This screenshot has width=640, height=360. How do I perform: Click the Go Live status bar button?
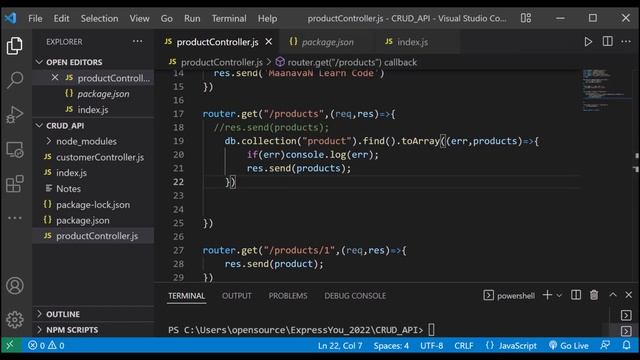(569, 345)
